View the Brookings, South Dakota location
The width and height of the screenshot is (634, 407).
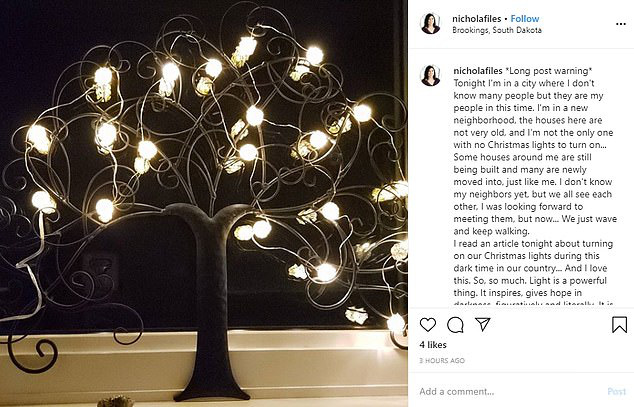(497, 30)
